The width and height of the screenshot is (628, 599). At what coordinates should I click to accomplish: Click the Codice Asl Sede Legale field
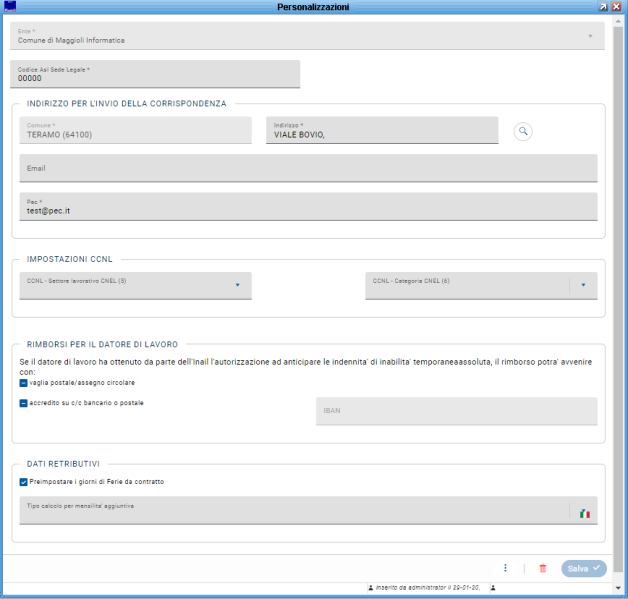pos(155,74)
